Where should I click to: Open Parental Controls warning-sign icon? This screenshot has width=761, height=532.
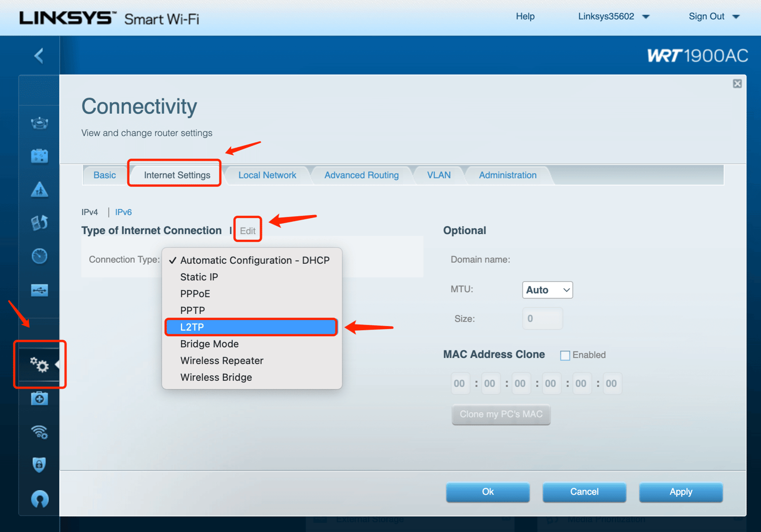39,190
